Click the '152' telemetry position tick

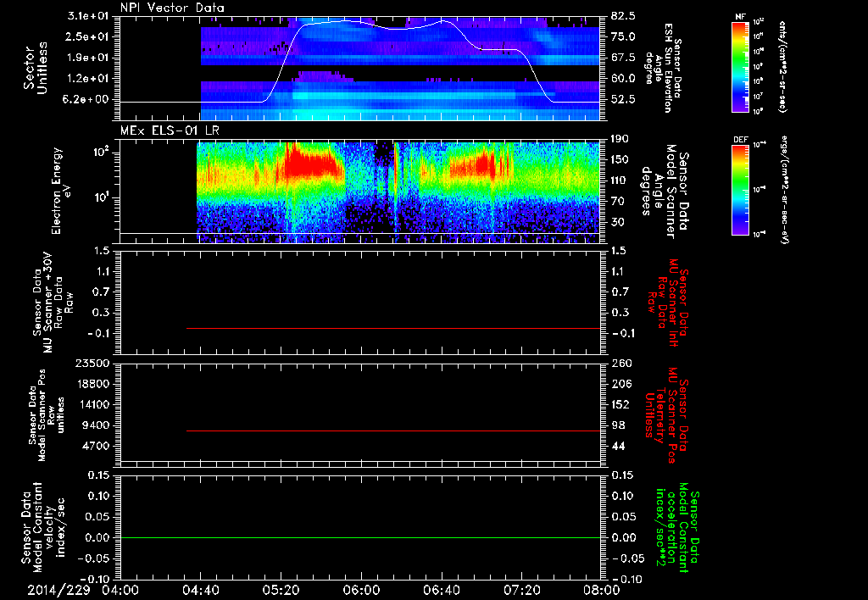620,404
